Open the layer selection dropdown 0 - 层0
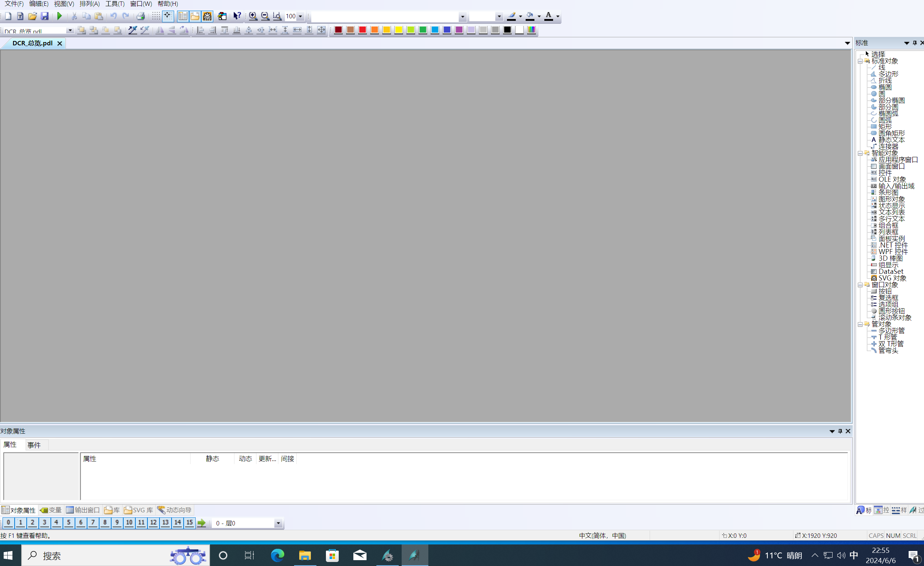Viewport: 924px width, 566px height. click(x=278, y=523)
